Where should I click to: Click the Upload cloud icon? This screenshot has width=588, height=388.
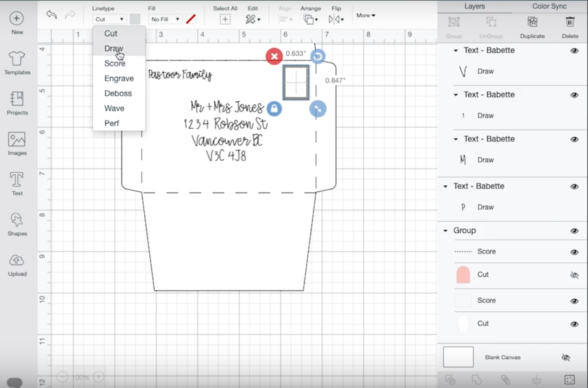click(x=17, y=260)
